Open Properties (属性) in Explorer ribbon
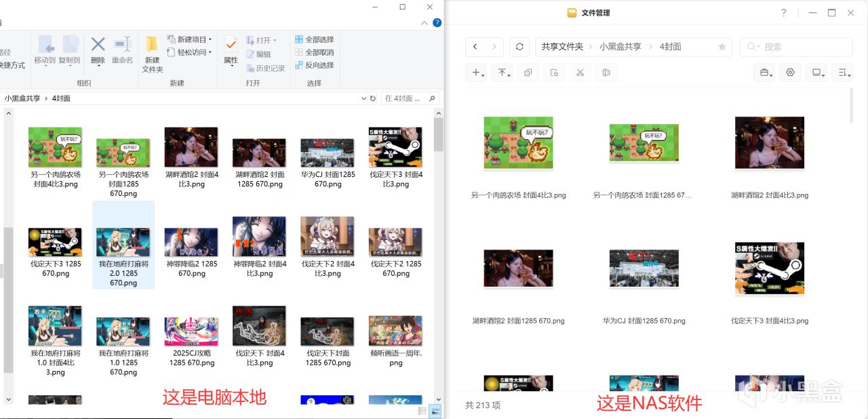 (x=231, y=49)
